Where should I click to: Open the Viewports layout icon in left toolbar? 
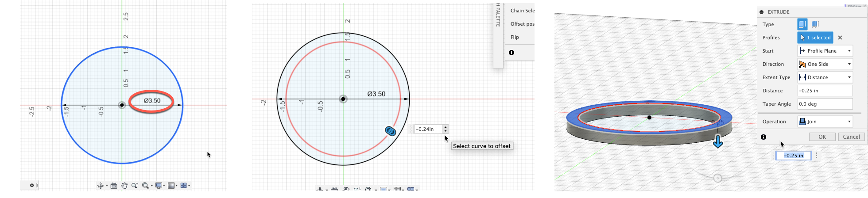(x=184, y=186)
